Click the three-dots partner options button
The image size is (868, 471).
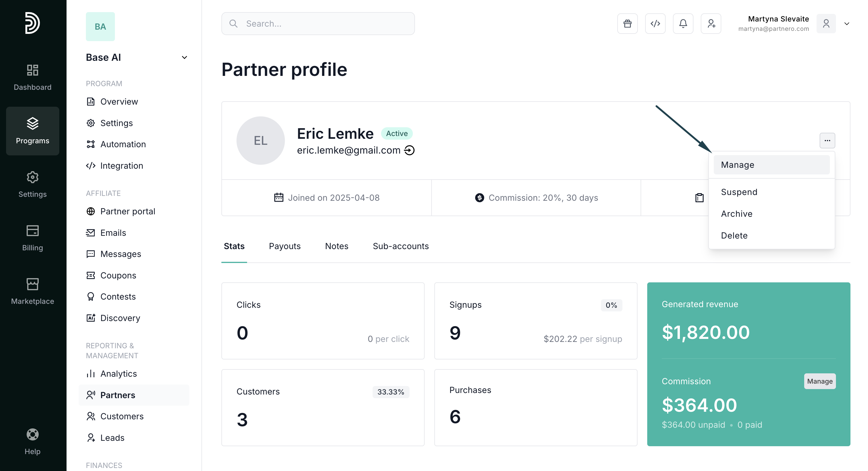point(827,141)
